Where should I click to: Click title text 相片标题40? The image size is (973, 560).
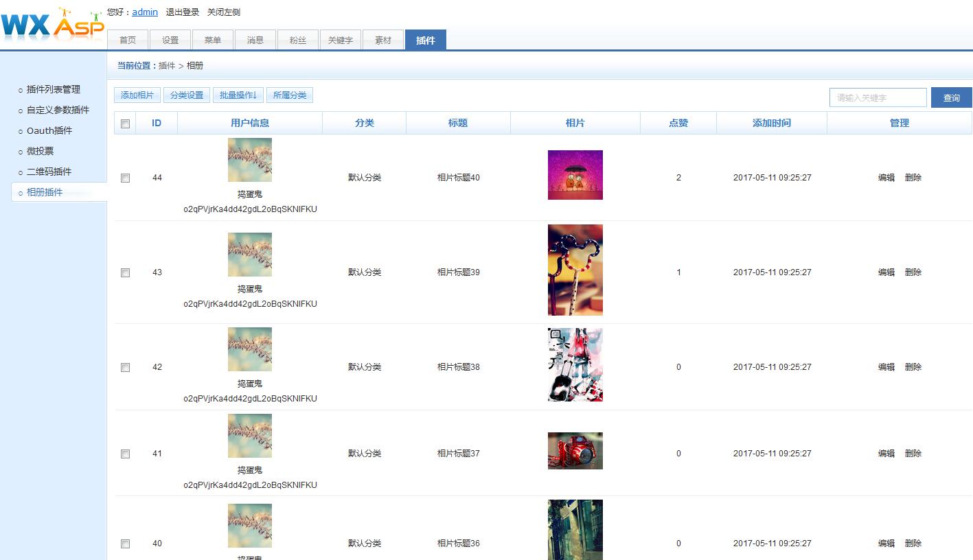point(459,177)
